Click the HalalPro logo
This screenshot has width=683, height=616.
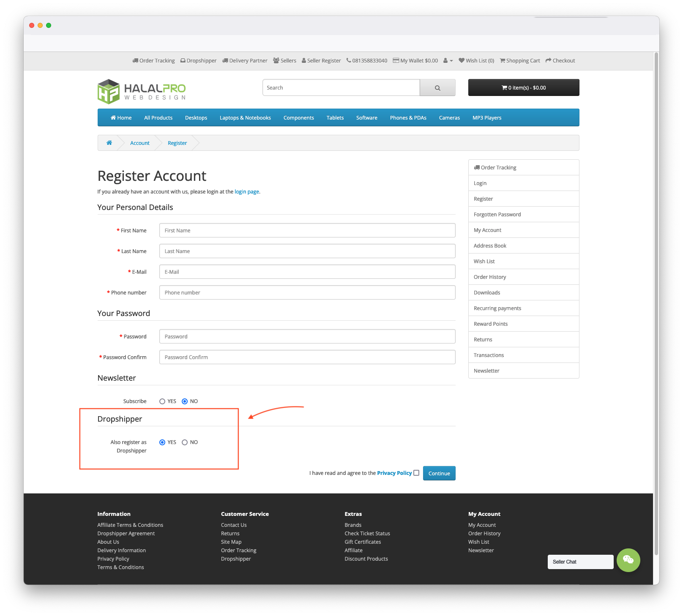tap(141, 91)
